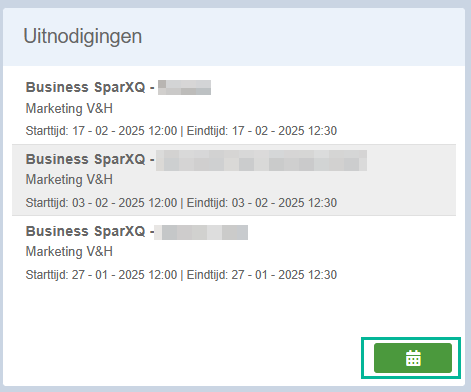The image size is (471, 392).
Task: Click Eindtijd 03-02-2025 12:30 text
Action: (x=262, y=203)
